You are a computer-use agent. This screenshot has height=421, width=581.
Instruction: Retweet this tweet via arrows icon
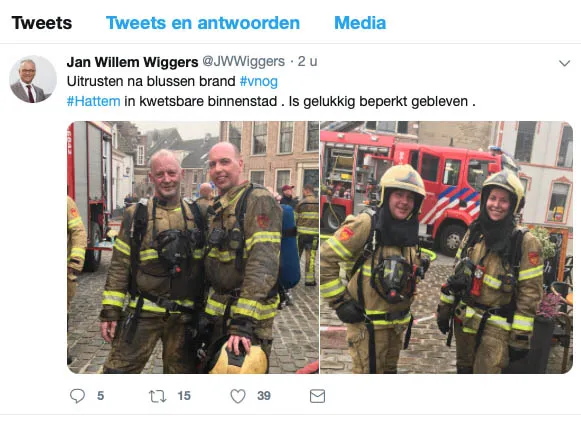[157, 396]
